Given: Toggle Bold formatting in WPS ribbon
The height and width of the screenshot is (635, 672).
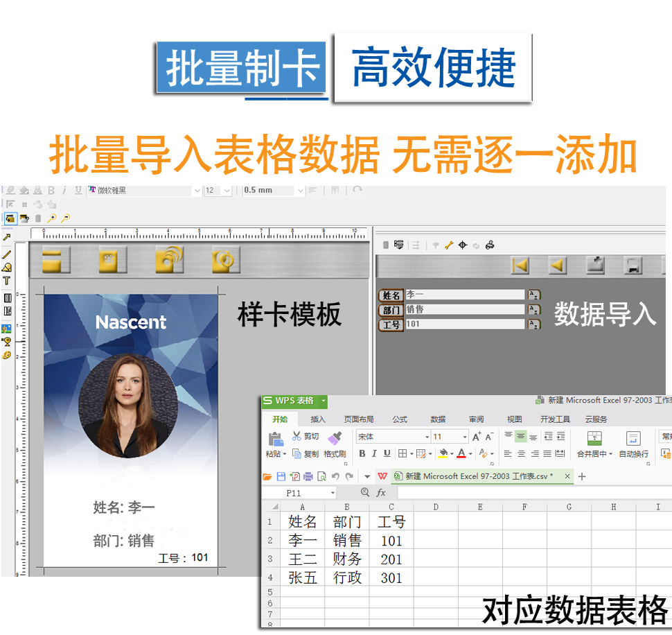Looking at the screenshot, I should tap(362, 454).
